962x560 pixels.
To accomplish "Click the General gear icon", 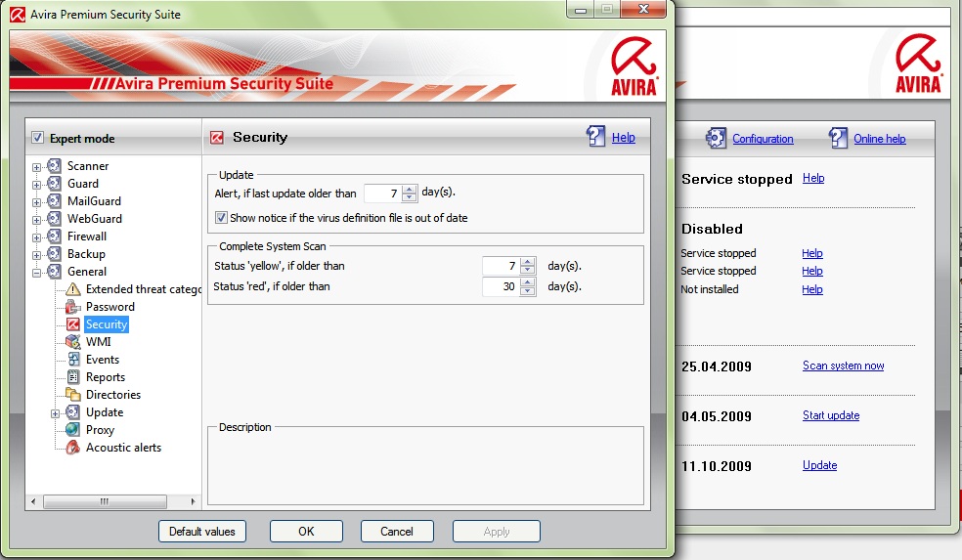I will (54, 271).
